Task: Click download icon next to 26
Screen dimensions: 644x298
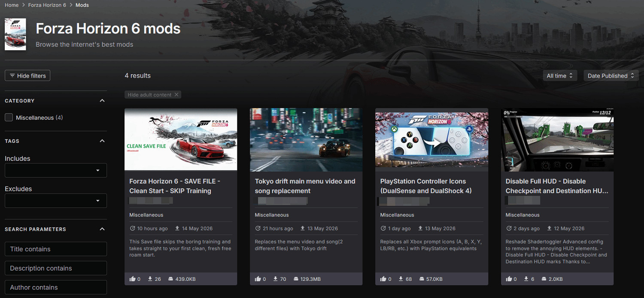Action: point(150,279)
